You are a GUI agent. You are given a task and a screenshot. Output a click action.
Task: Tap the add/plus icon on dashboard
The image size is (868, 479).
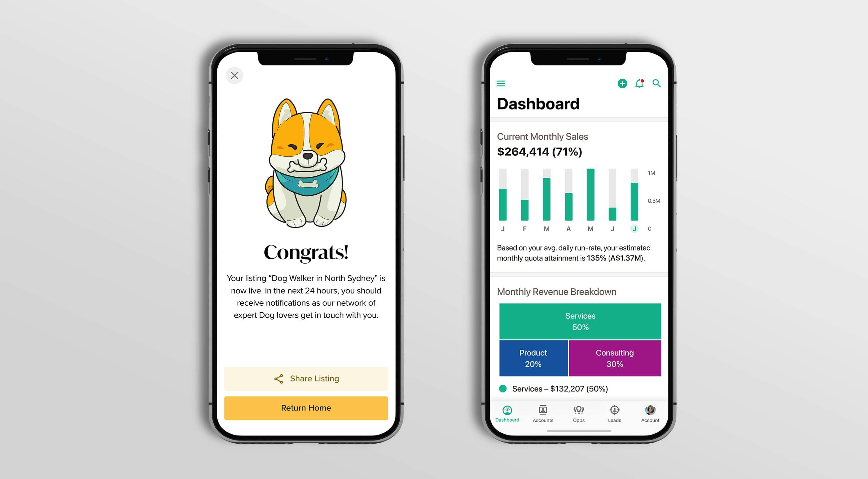622,83
